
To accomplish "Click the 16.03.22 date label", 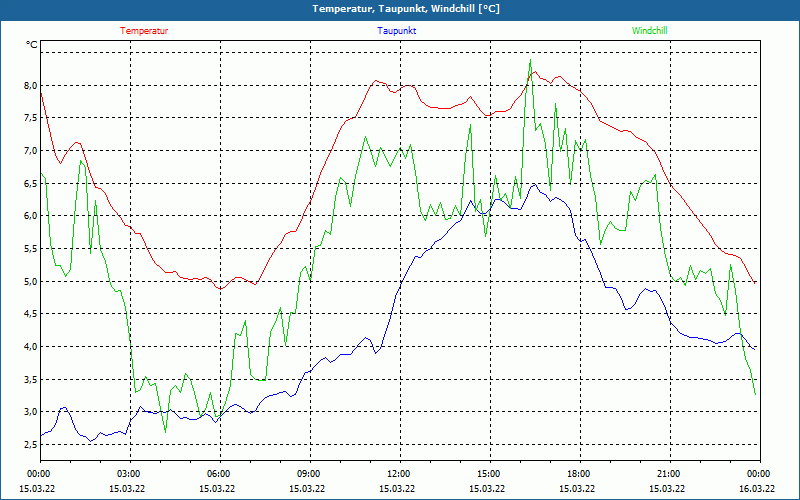I will pyautogui.click(x=757, y=488).
